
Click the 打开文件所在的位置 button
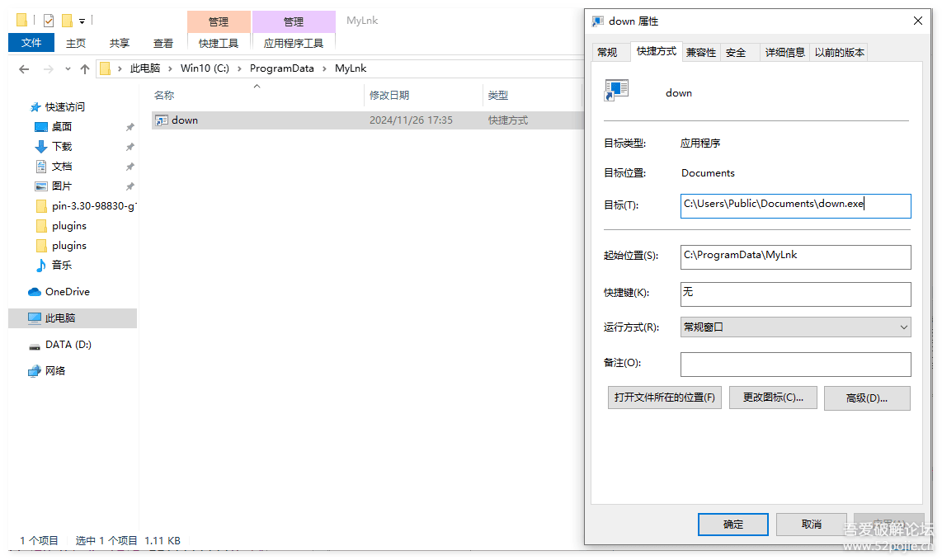[x=664, y=398]
